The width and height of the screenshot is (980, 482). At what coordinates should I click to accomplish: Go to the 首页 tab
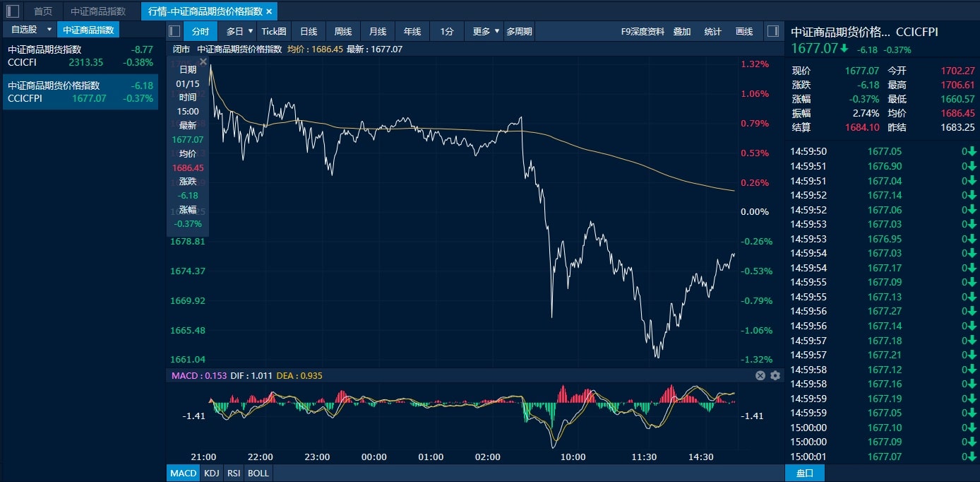(x=43, y=11)
